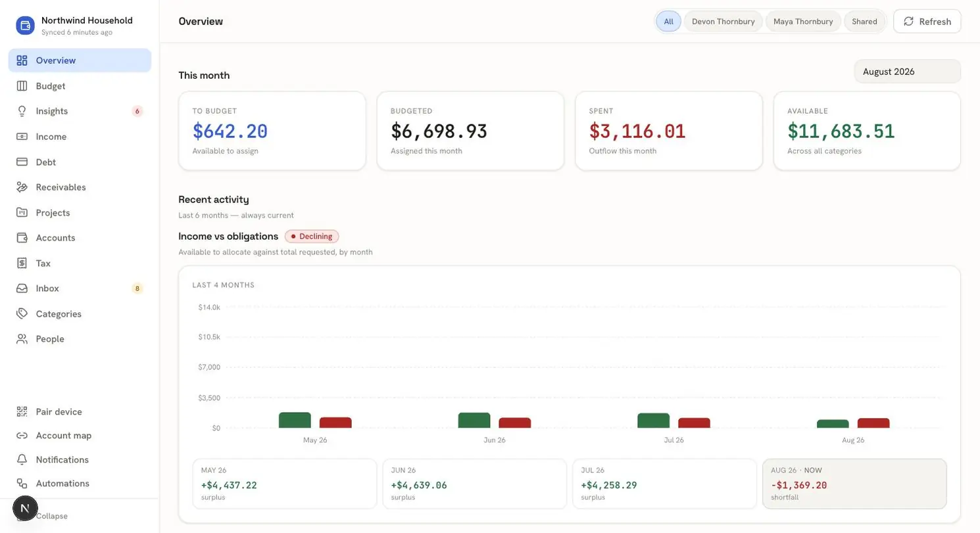Click the 'Last 4 Months' chart label

[224, 285]
